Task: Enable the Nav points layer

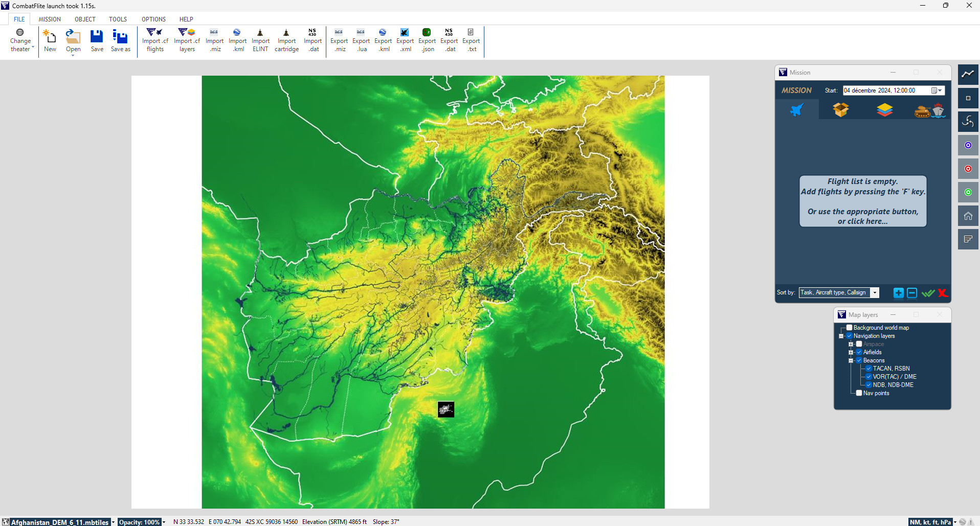Action: tap(859, 393)
